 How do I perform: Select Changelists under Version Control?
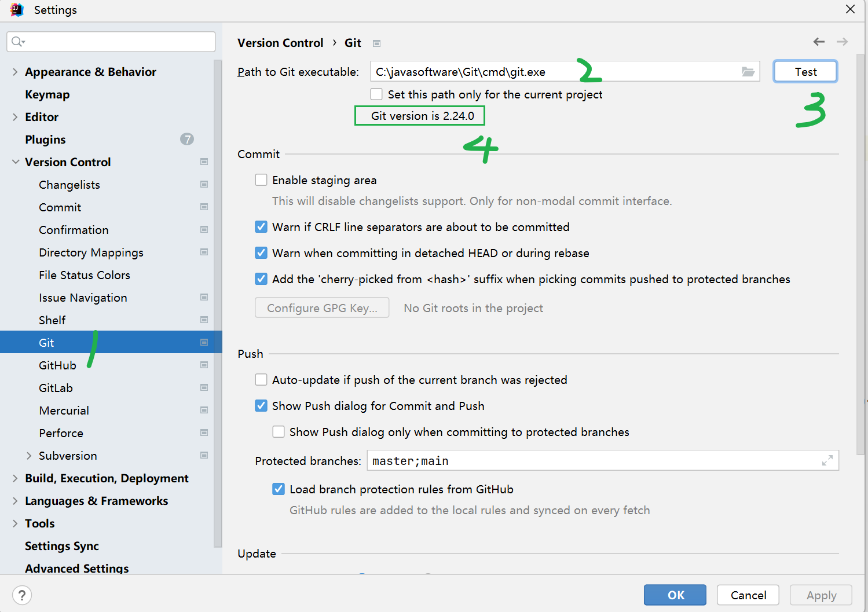69,185
